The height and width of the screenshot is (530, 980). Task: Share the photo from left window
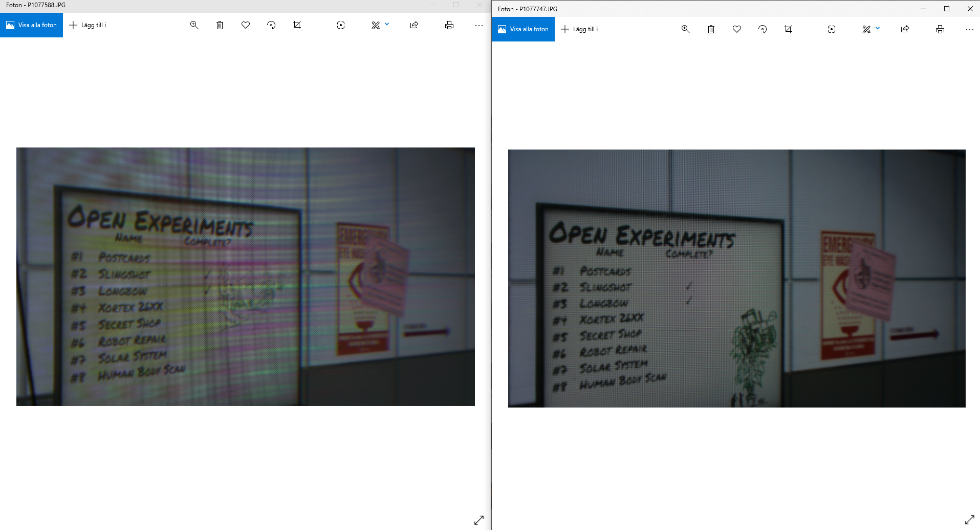[414, 25]
